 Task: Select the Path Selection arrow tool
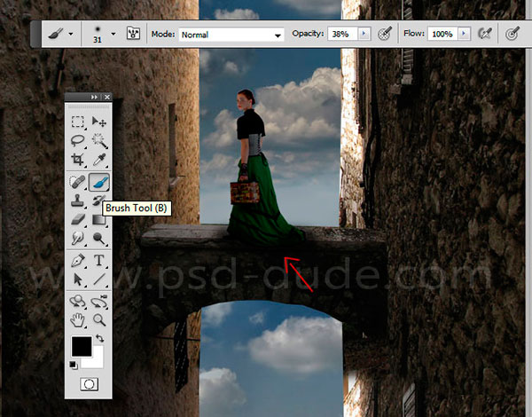point(78,279)
